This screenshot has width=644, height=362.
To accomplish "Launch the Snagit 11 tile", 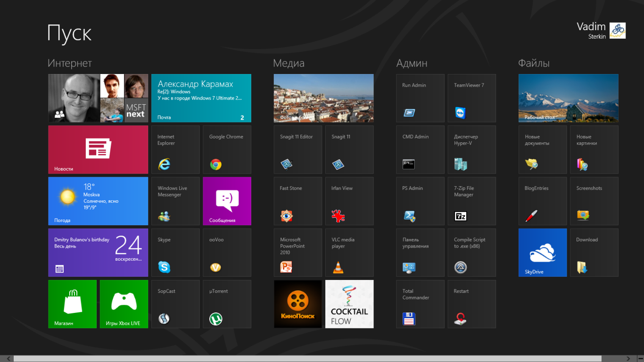I will 349,149.
